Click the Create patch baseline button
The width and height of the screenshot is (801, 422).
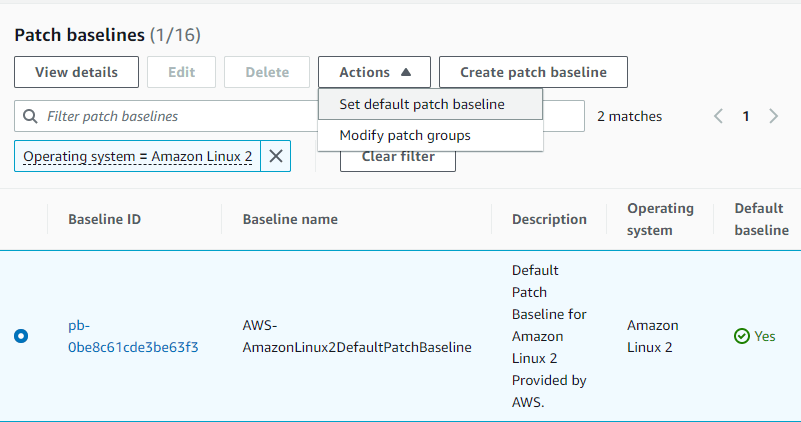pyautogui.click(x=533, y=72)
